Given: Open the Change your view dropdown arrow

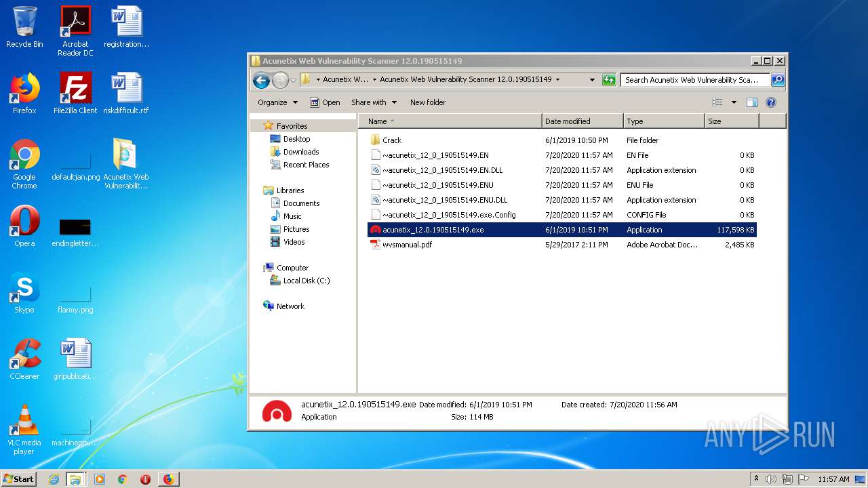Looking at the screenshot, I should 734,102.
